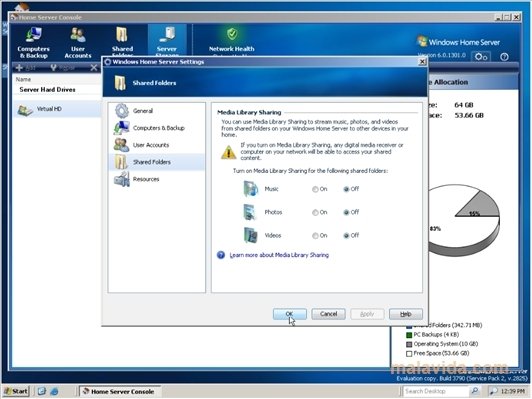Set Music sharing to Off
The height and width of the screenshot is (399, 532).
[346, 189]
